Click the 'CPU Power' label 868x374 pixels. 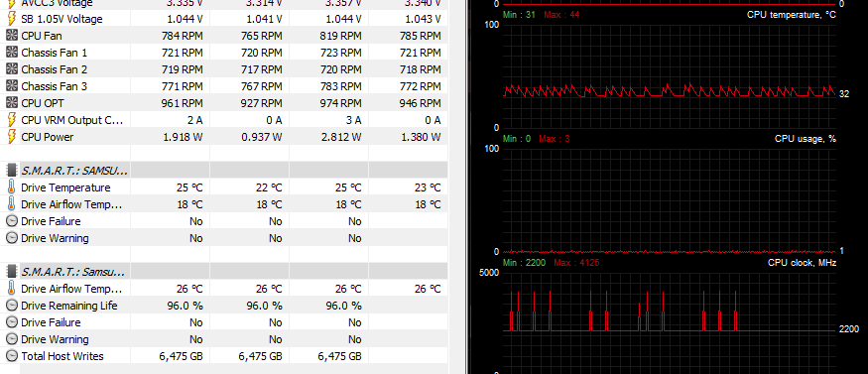point(47,137)
